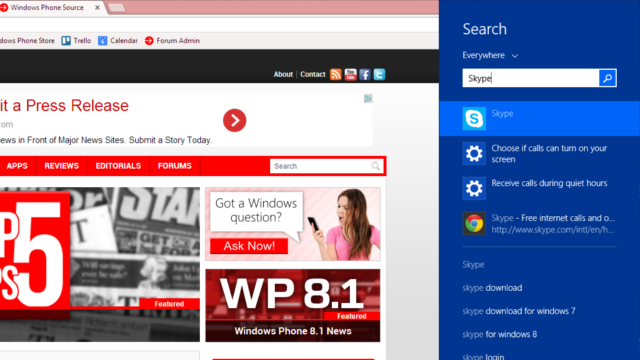The width and height of the screenshot is (640, 360).
Task: Open the Twitter icon in site header
Action: click(379, 74)
